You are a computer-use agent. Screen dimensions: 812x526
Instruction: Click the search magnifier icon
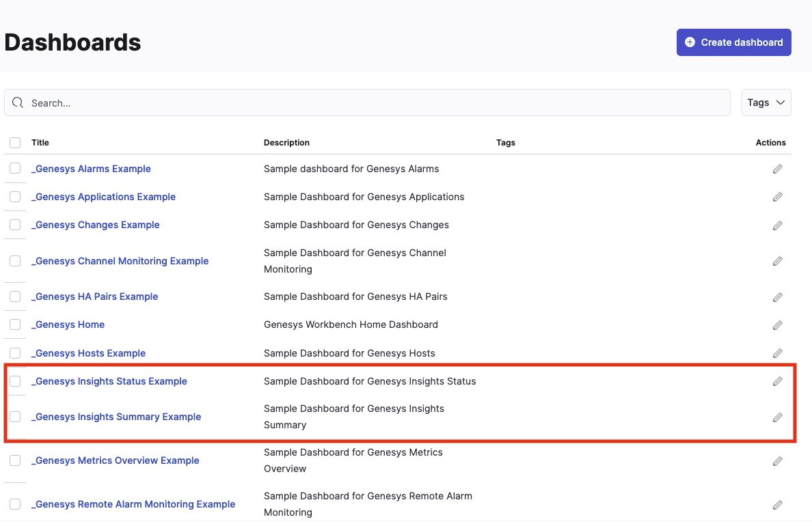[x=18, y=102]
